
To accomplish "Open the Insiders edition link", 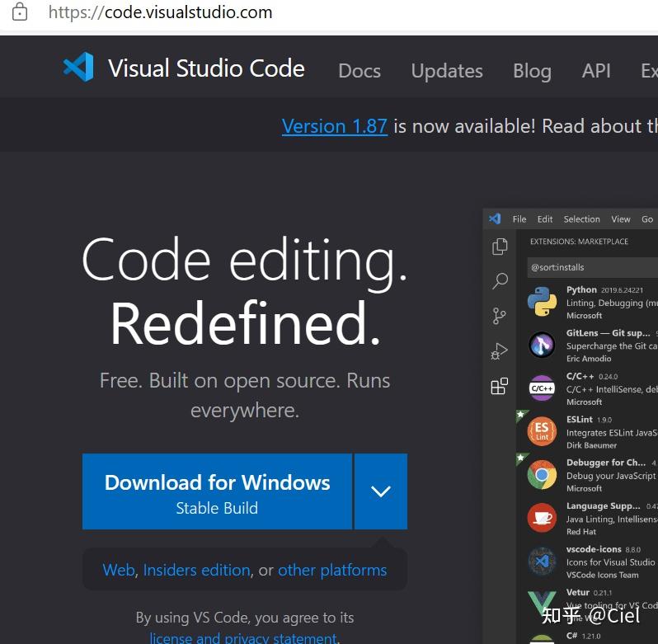I will point(196,570).
